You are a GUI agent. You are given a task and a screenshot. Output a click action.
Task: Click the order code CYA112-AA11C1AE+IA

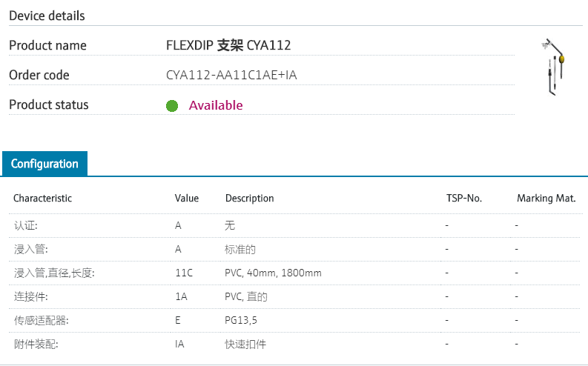pyautogui.click(x=232, y=75)
